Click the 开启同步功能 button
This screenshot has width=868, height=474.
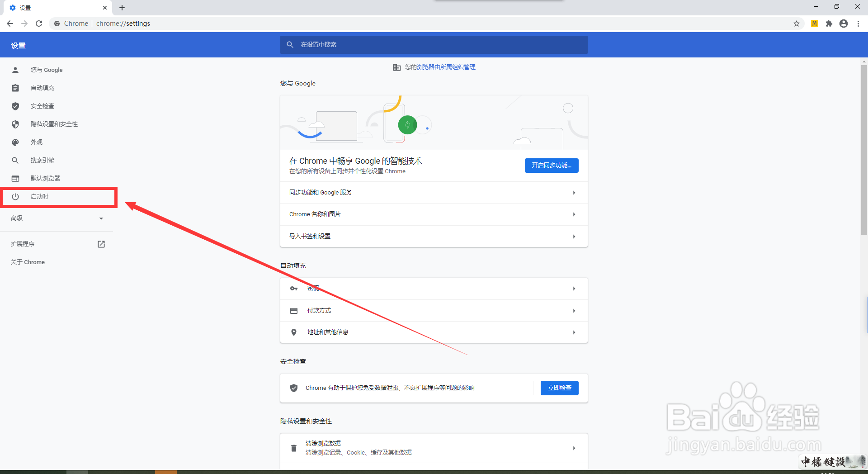pos(552,166)
